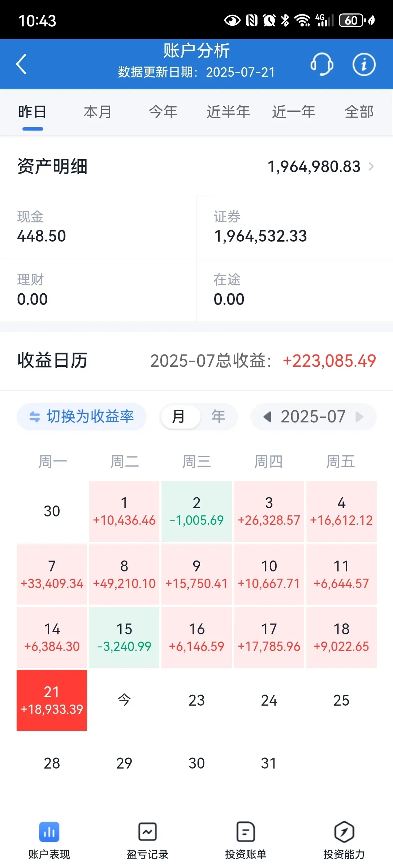Go to previous month arrow
Viewport: 393px width, 868px height.
click(267, 417)
